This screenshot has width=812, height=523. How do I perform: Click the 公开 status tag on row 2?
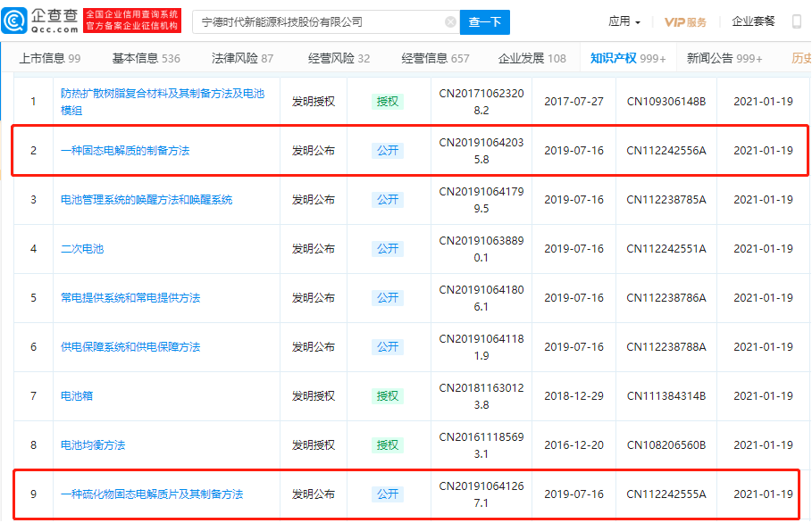point(388,150)
